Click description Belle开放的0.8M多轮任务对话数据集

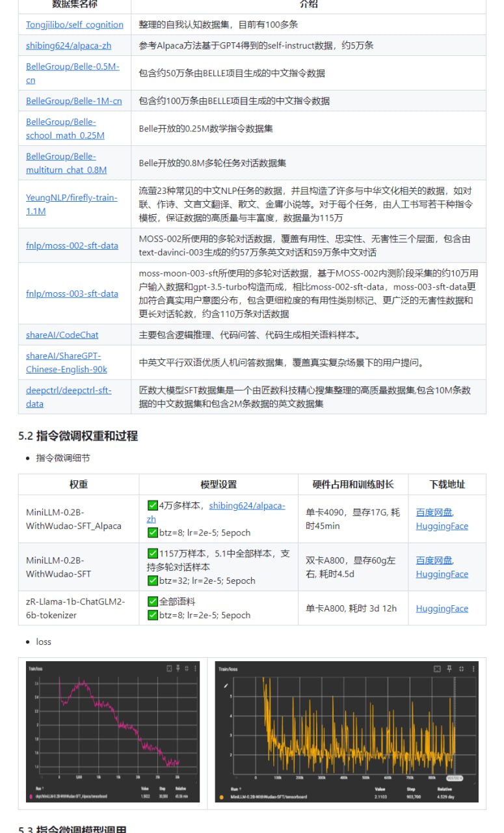[x=213, y=163]
